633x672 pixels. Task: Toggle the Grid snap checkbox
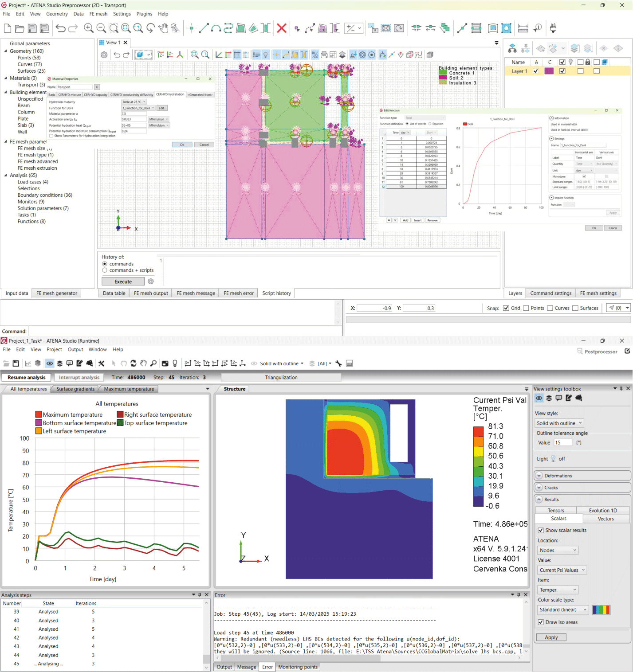click(506, 308)
